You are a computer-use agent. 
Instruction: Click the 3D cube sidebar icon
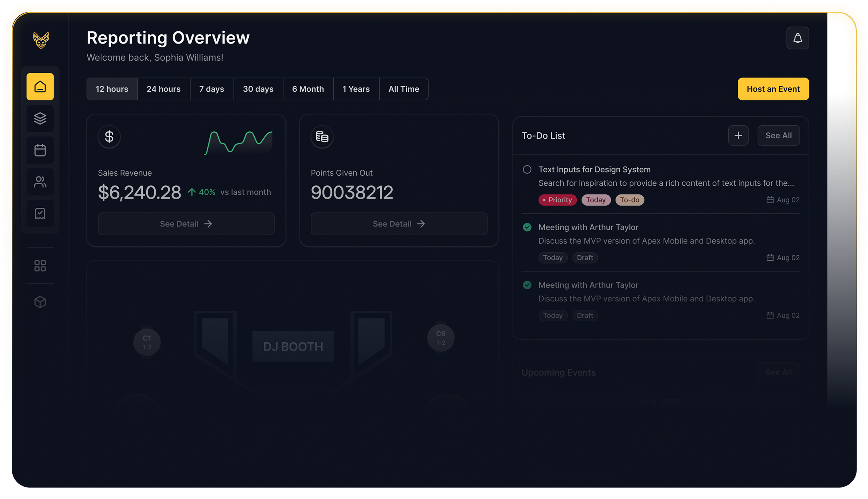tap(40, 302)
